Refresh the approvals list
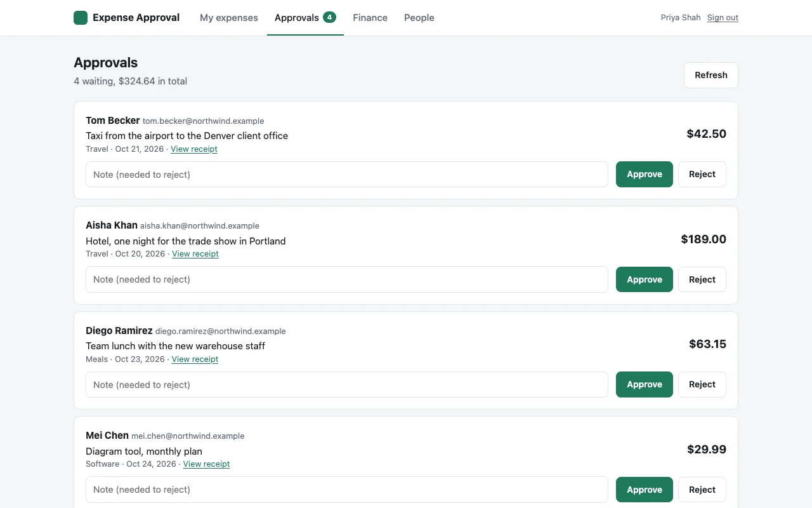Image resolution: width=812 pixels, height=508 pixels. tap(711, 75)
